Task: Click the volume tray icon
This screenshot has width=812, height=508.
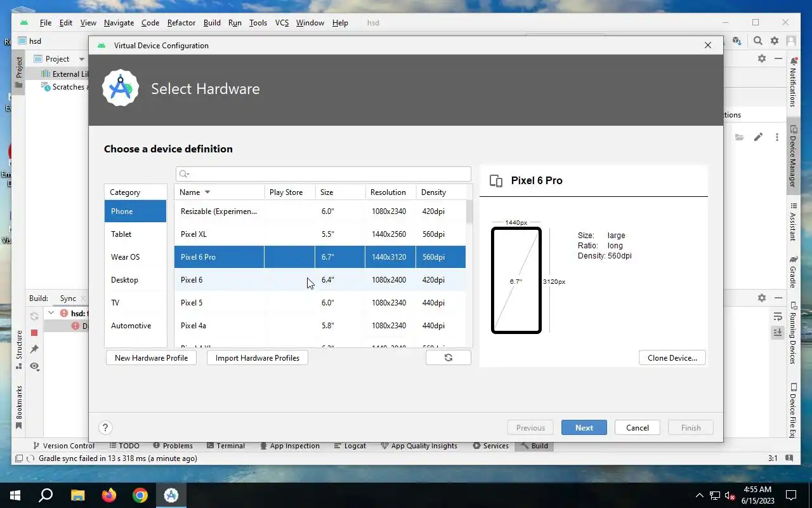Action: [x=730, y=495]
